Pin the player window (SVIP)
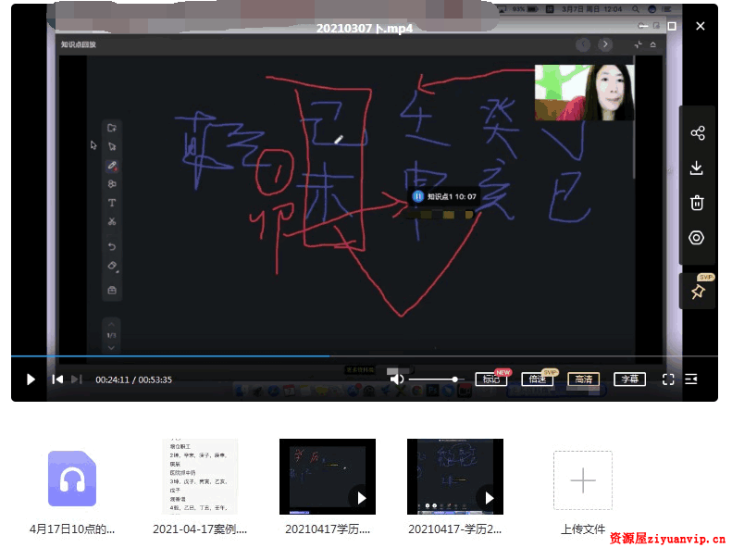The width and height of the screenshot is (732, 560). click(x=699, y=292)
